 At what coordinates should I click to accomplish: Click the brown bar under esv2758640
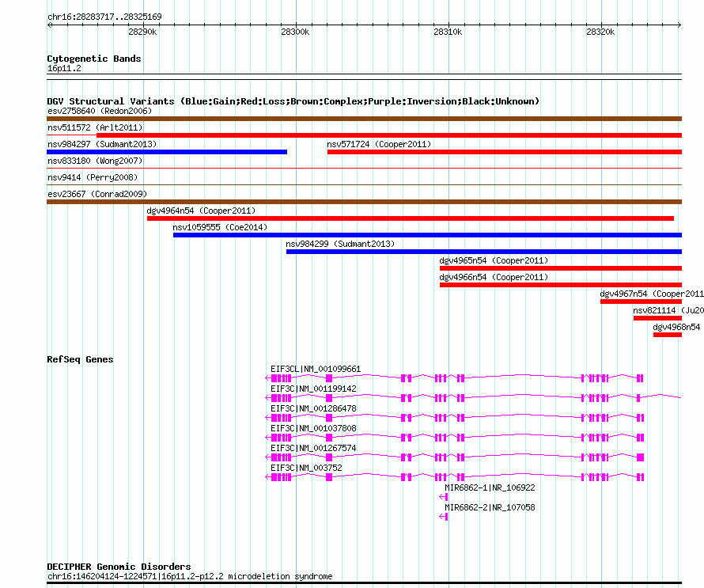coord(364,119)
